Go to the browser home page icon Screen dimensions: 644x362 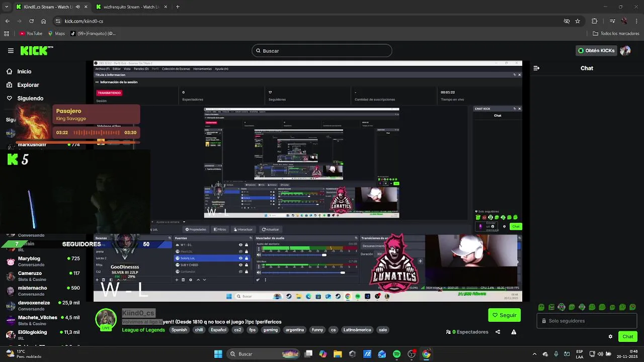pyautogui.click(x=43, y=21)
